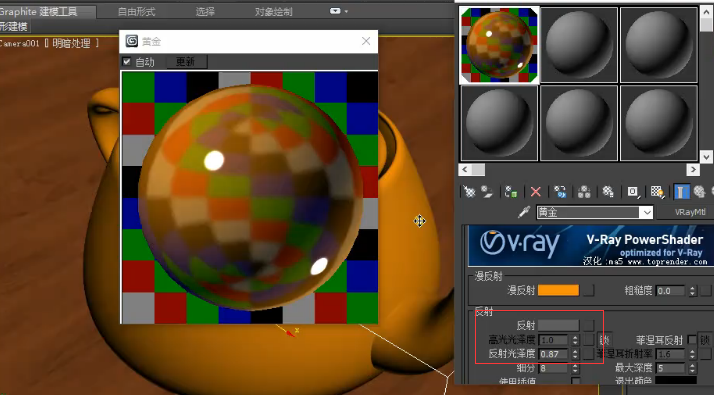Click the 反射光泽度 map button
Viewport: 714px width, 395px height.
[589, 354]
